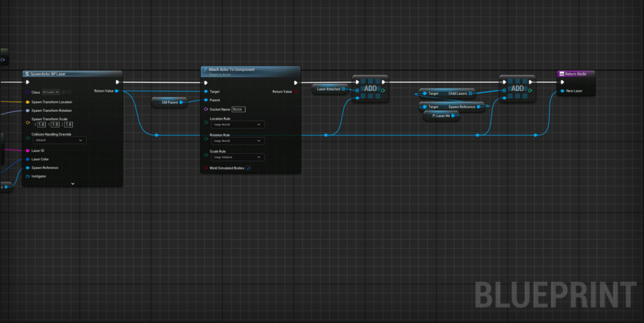
Task: Click the Target pin of Child Lasers node
Action: coord(425,94)
